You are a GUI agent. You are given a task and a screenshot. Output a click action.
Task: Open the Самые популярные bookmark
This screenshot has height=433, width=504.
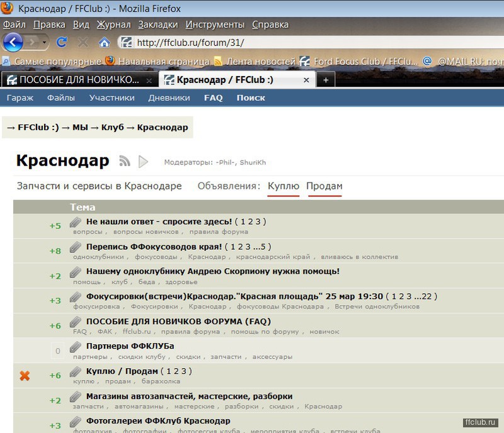52,61
